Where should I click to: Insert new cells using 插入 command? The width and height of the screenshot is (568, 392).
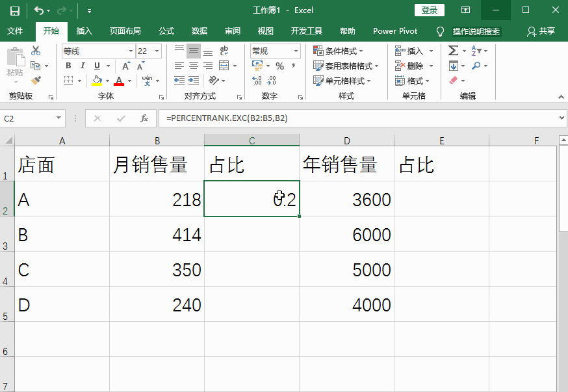[x=414, y=50]
